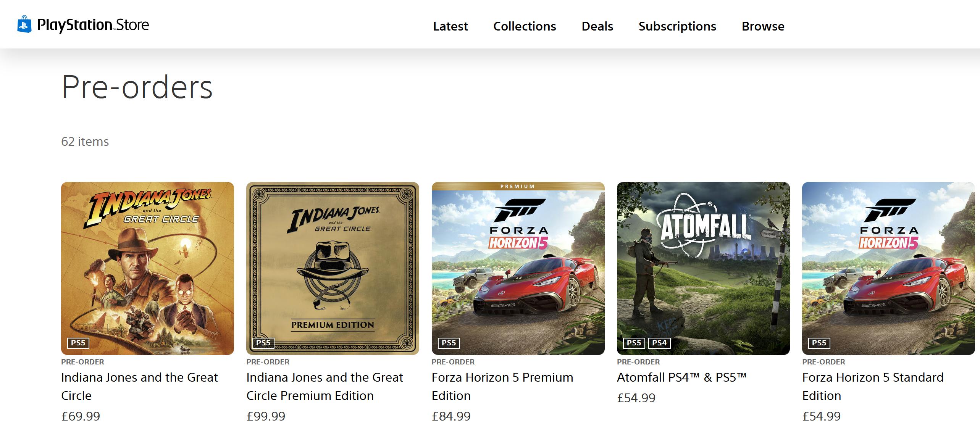The image size is (980, 432).
Task: Click the Forza Standard Edition £54.99 price
Action: click(822, 416)
